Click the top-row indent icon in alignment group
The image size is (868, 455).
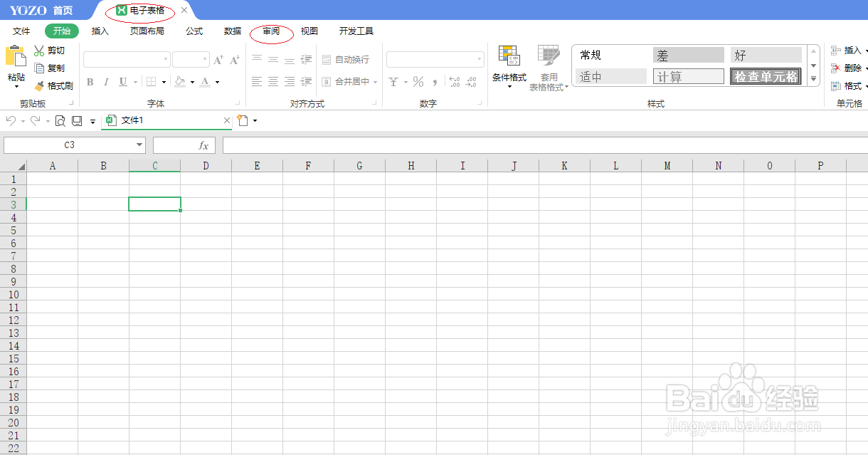pos(307,60)
